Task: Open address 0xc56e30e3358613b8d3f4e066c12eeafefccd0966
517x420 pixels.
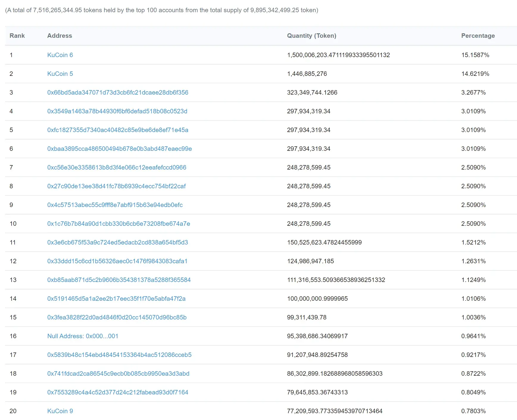Action: tap(117, 167)
